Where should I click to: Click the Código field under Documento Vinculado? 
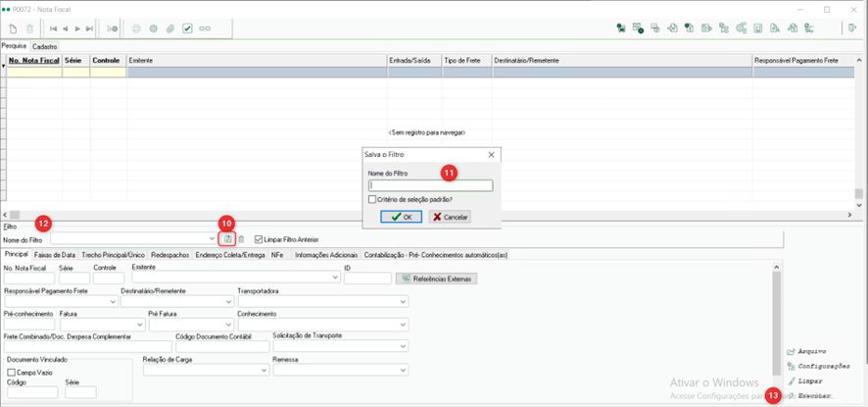coord(32,392)
